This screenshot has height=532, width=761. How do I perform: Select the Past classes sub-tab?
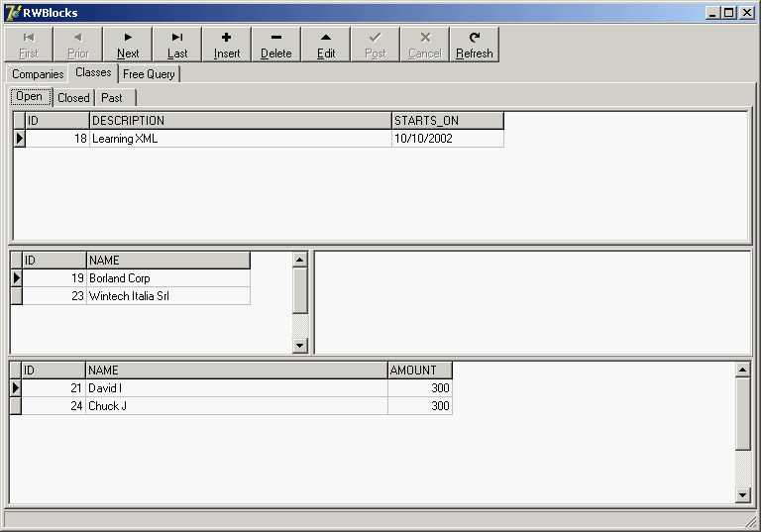click(x=112, y=97)
